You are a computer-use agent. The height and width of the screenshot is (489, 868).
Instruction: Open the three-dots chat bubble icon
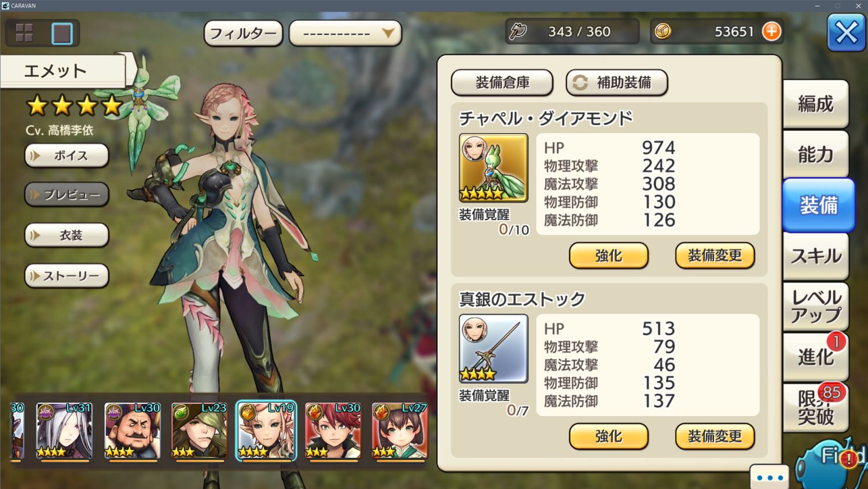[x=770, y=477]
